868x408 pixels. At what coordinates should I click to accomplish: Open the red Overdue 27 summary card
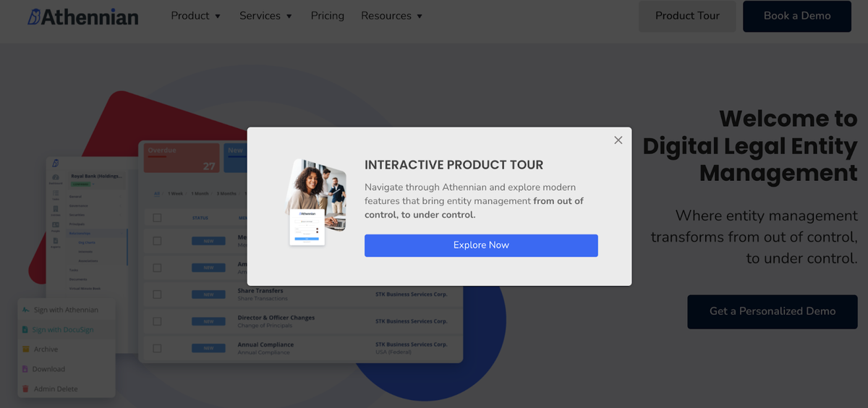point(182,157)
